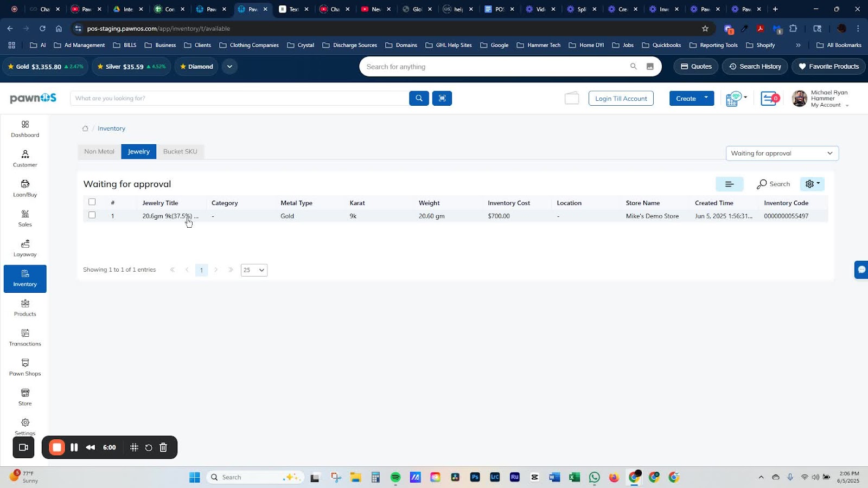Open Settings gear in sidebar

coord(25,426)
